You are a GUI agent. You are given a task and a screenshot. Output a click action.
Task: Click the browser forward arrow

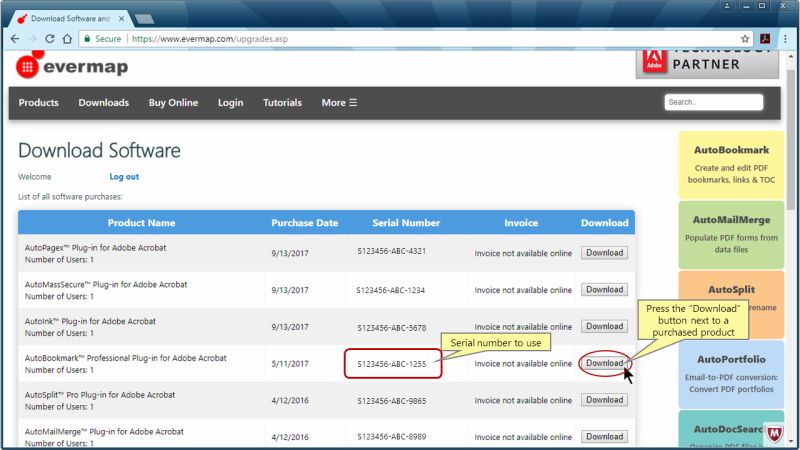(33, 39)
